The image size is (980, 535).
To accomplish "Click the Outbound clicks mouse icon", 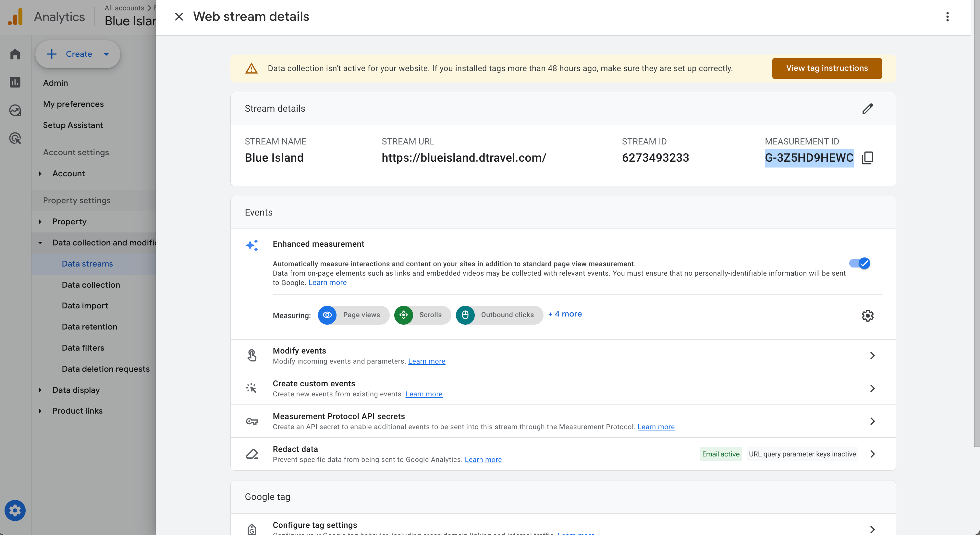I will click(465, 315).
